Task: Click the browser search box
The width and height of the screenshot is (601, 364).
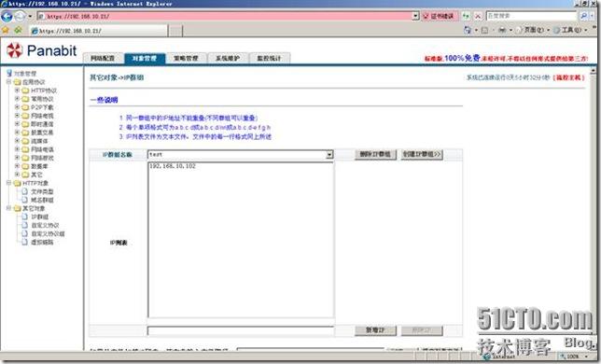Action: tap(532, 16)
